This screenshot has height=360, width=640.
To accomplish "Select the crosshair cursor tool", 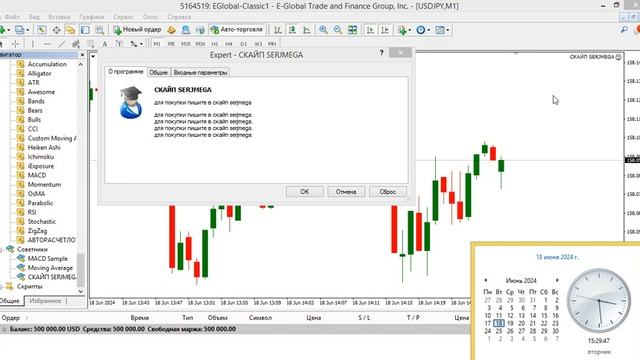I will [x=16, y=44].
